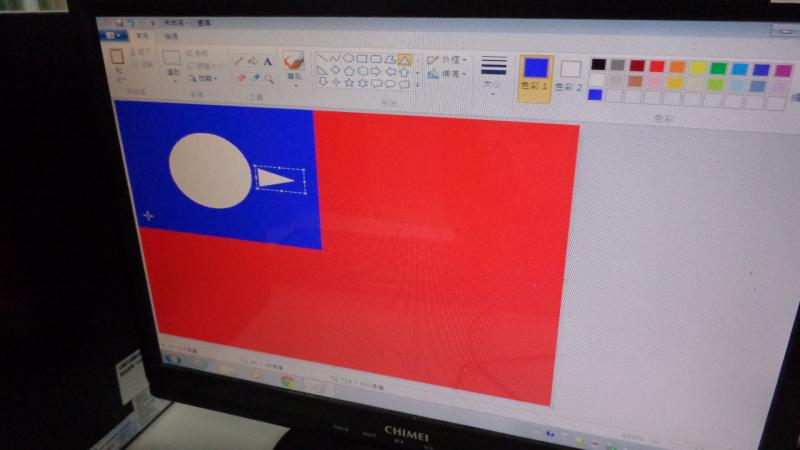Choose the Up arrow shape
This screenshot has height=450, width=800.
coord(405,73)
